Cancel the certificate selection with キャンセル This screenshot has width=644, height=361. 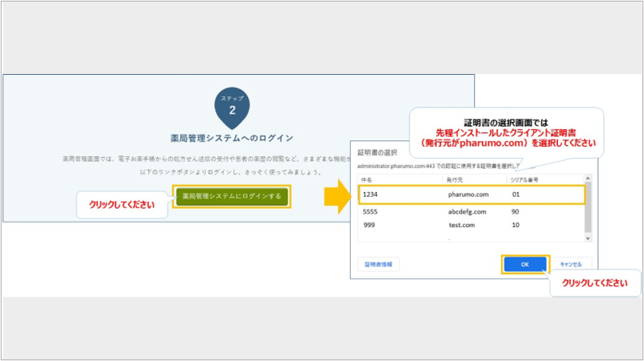[x=571, y=264]
